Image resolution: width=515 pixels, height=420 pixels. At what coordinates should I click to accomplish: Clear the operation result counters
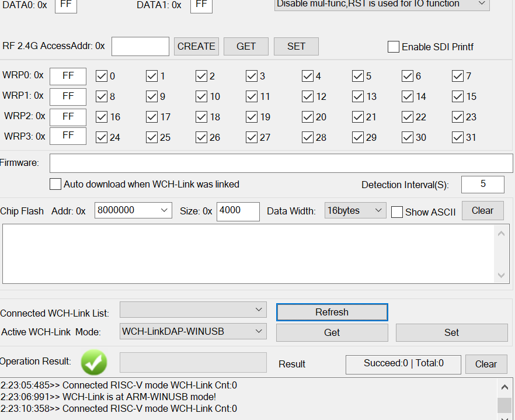[x=486, y=364]
